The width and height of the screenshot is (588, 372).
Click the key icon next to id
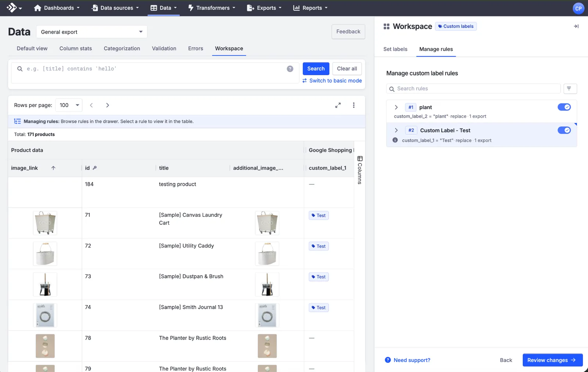[94, 168]
